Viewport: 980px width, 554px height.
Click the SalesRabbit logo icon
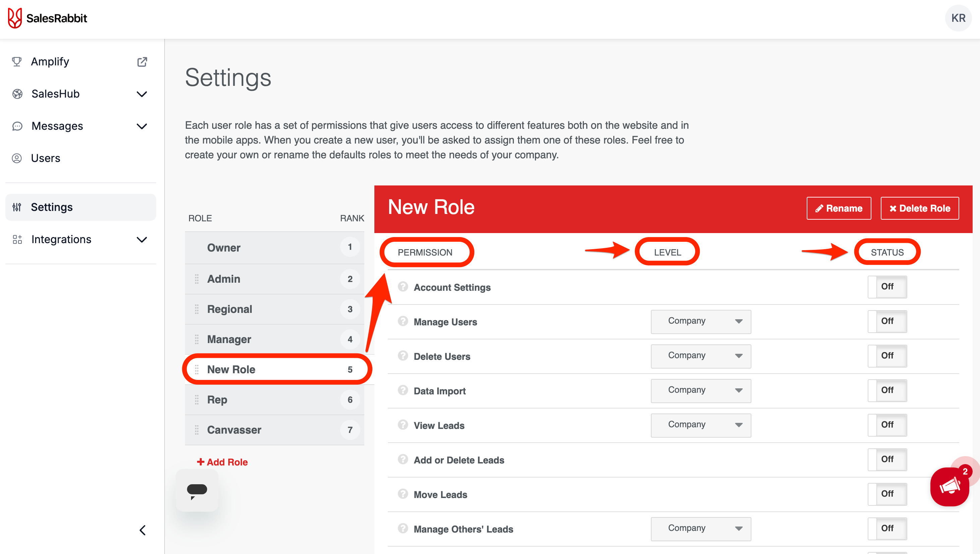click(x=15, y=18)
